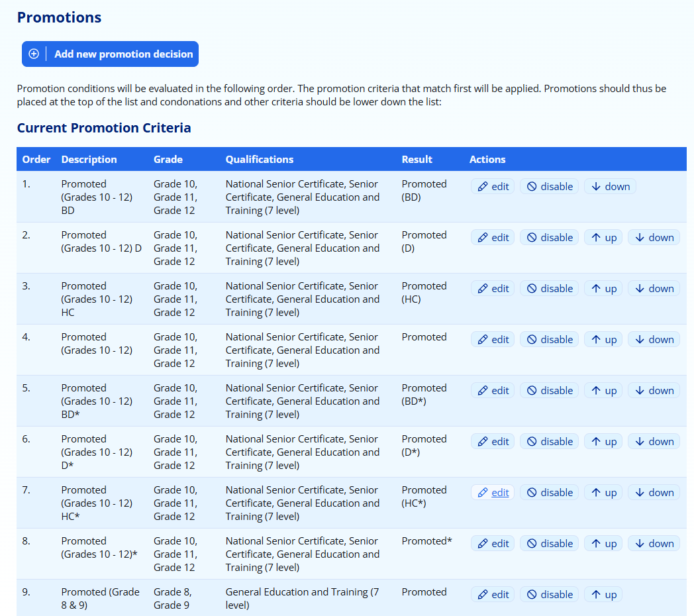Disable criterion 4 Promoted (Grades 10 - 12)
The width and height of the screenshot is (694, 616).
549,340
